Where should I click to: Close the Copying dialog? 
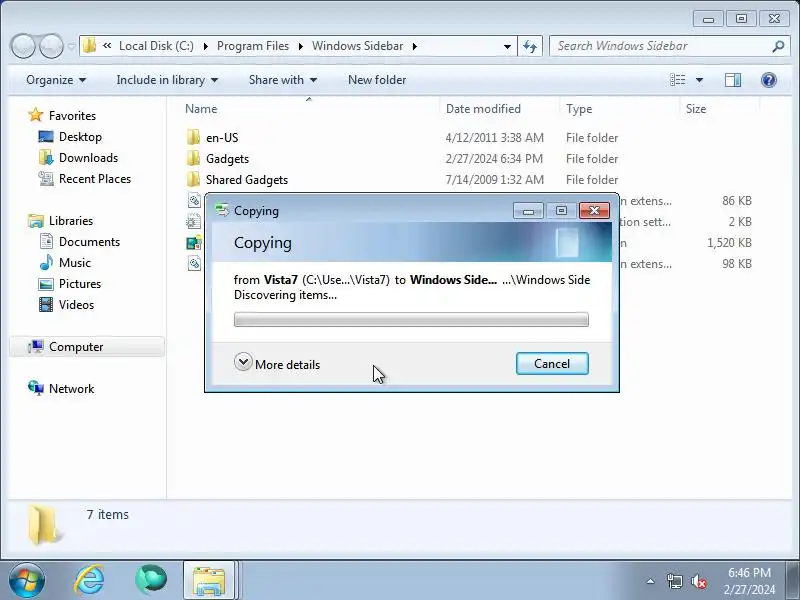(594, 211)
